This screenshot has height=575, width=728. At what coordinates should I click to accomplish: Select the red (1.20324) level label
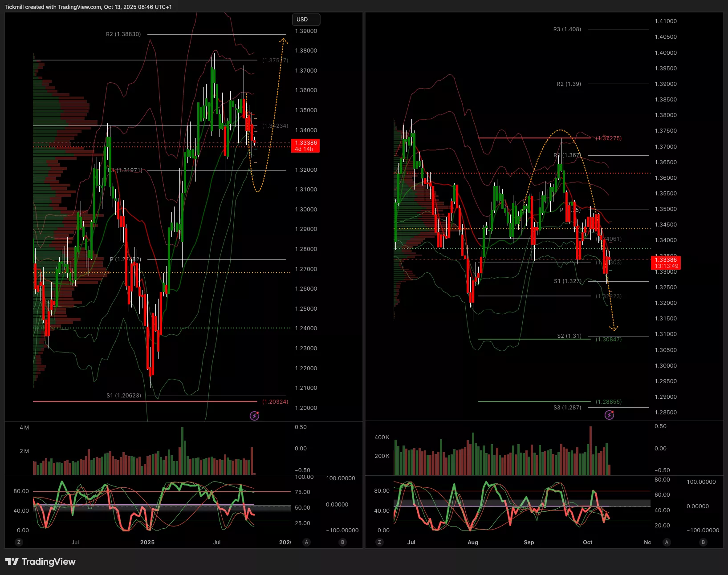coord(275,401)
